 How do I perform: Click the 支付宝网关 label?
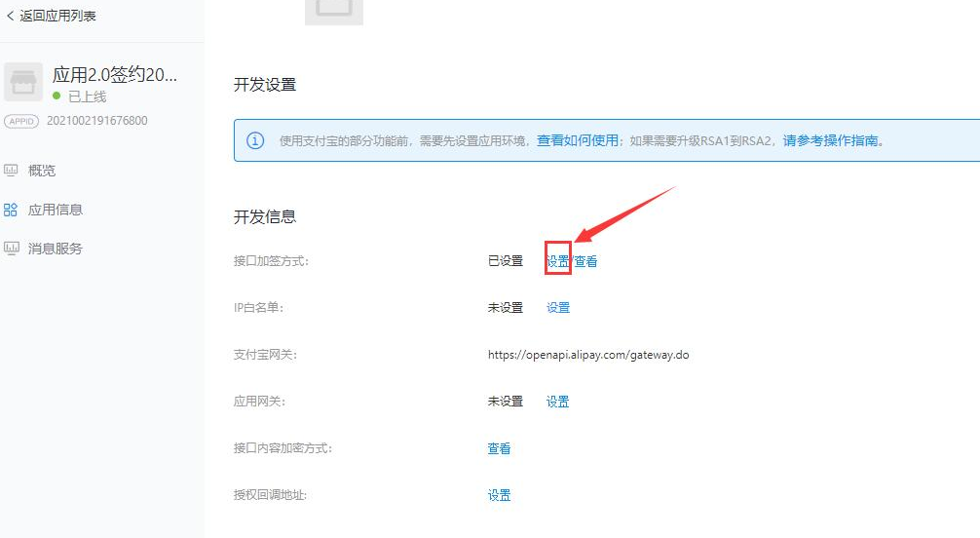click(x=265, y=355)
